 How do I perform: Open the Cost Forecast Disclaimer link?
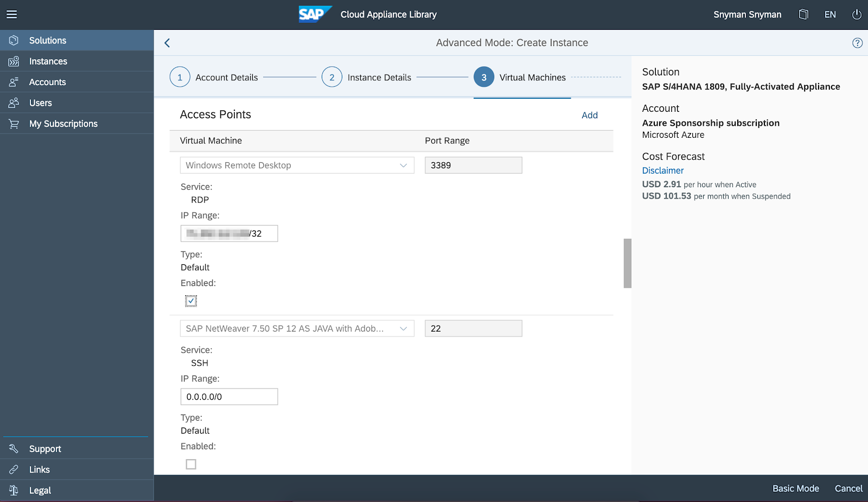click(x=663, y=170)
